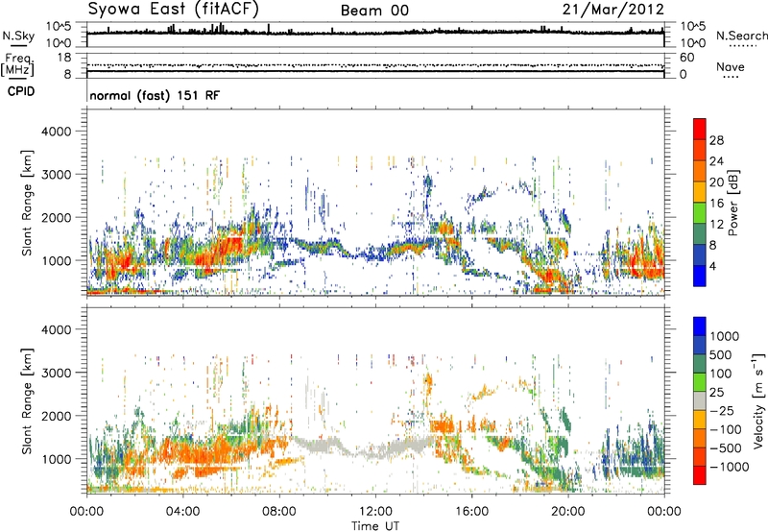This screenshot has height=532, width=768.
Task: Click the 'Syowa East (fitACF)' title
Action: point(173,9)
